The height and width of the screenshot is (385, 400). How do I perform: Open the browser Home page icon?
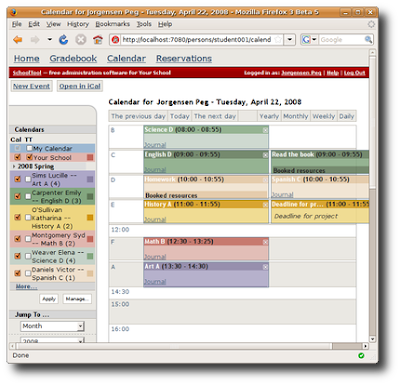pos(98,40)
